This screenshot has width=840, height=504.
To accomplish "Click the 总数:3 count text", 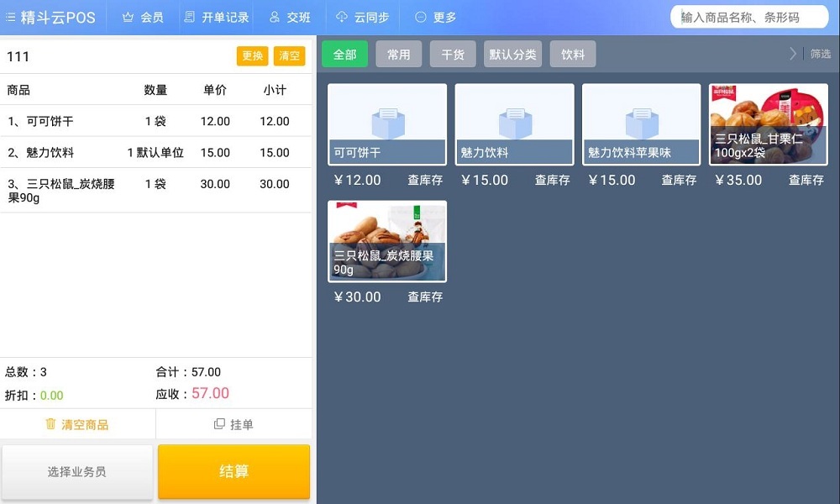I will (x=26, y=372).
